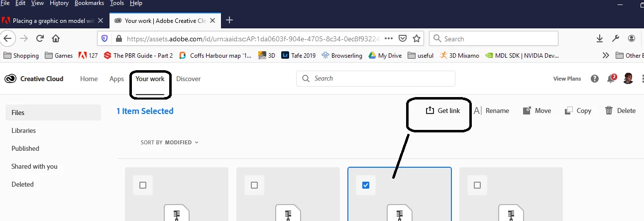Open the View menu
Image resolution: width=644 pixels, height=221 pixels.
37,3
